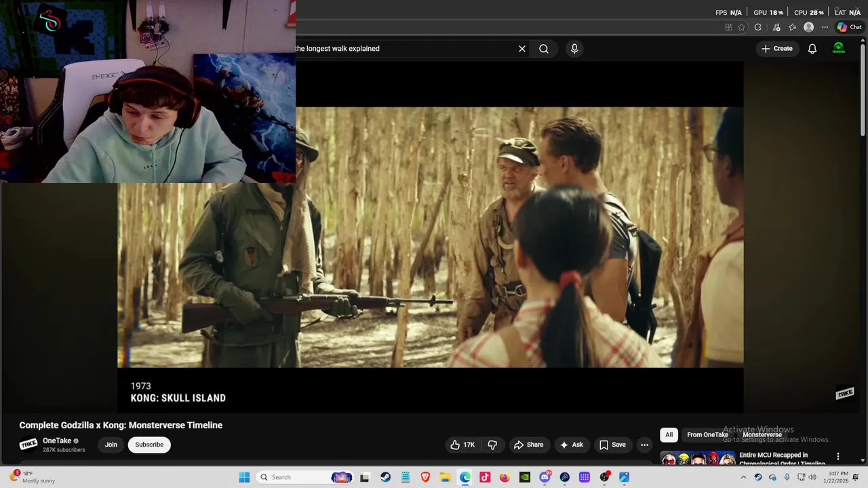Subscribe to the OneTake channel
Screen dimensions: 868x488
click(149, 445)
